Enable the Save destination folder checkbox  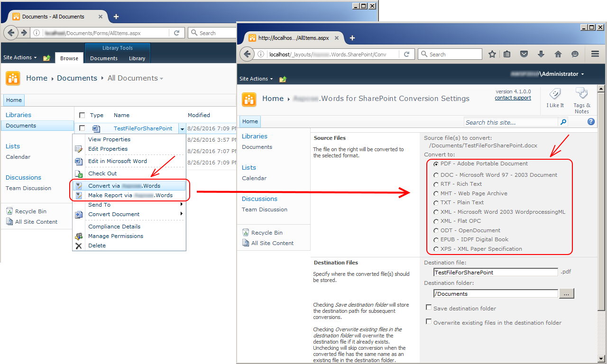(429, 308)
